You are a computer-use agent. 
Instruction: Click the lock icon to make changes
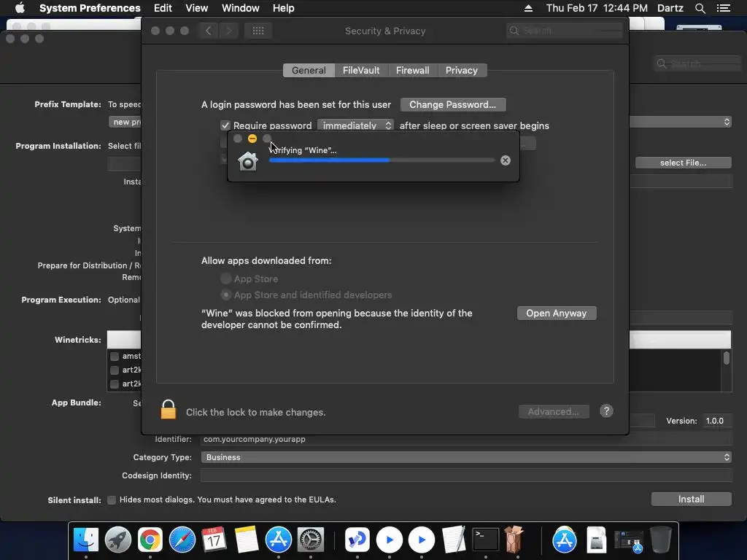[169, 410]
